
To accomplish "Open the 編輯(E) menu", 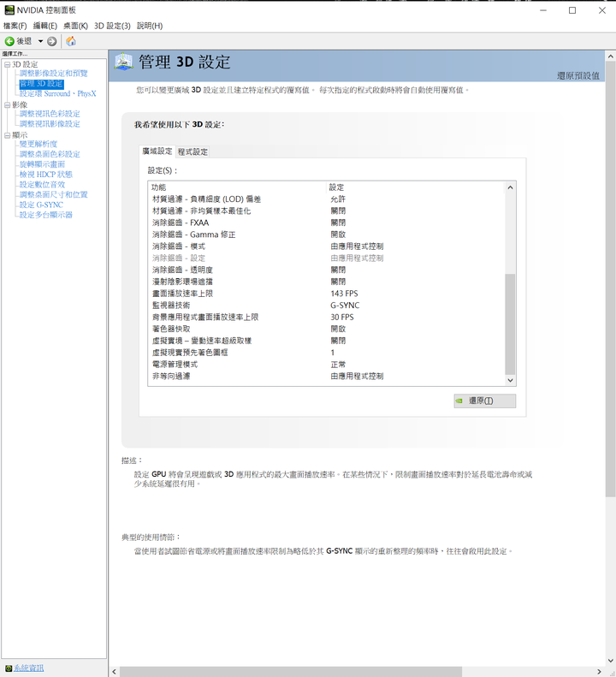I will click(45, 26).
